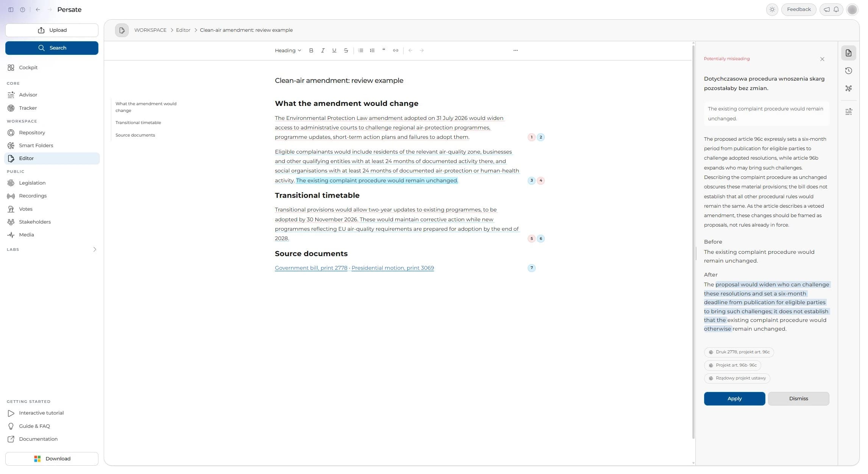Open the history panel icon
This screenshot has height=474, width=868.
[849, 71]
